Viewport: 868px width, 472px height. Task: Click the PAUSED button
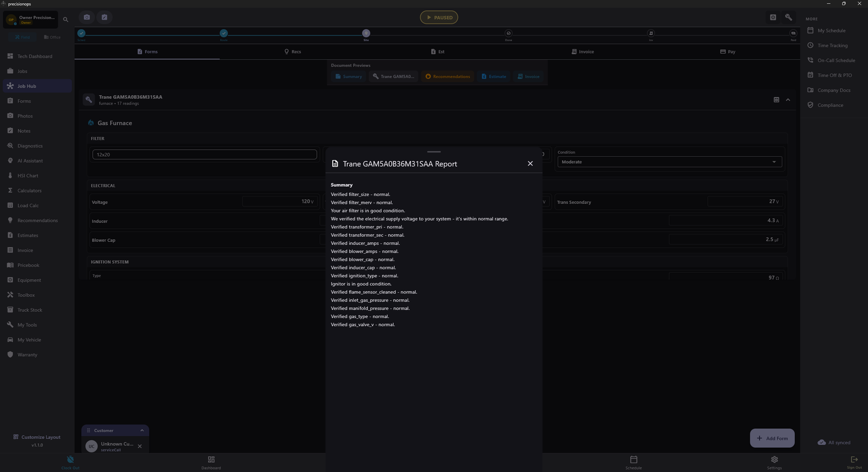point(439,17)
